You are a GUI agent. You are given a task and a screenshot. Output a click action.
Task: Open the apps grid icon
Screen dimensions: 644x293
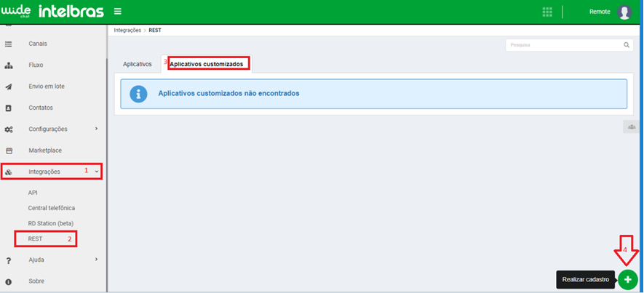[x=547, y=12]
